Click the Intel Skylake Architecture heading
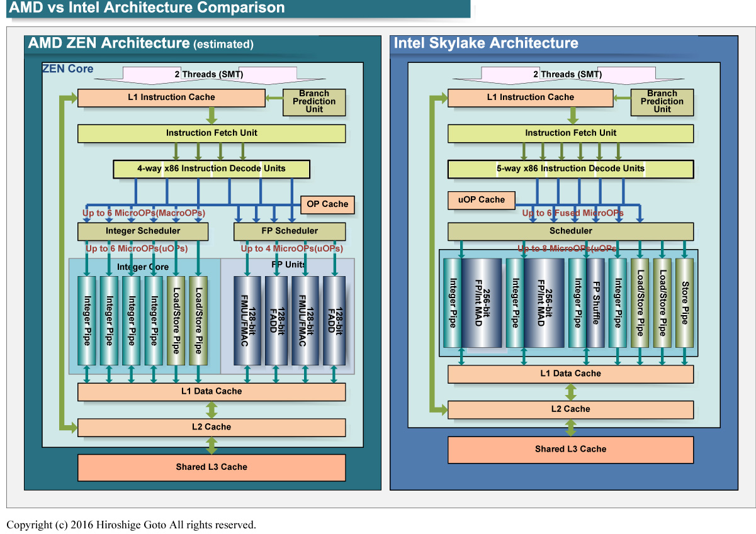756x534 pixels. [485, 43]
